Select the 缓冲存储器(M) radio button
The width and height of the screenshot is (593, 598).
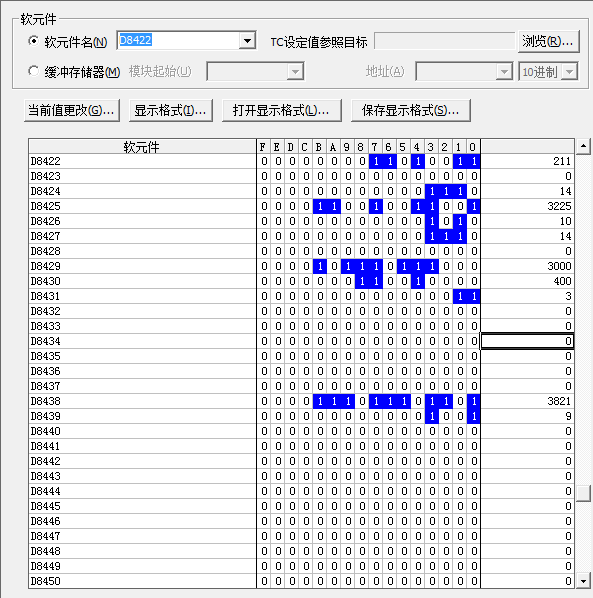pyautogui.click(x=34, y=71)
